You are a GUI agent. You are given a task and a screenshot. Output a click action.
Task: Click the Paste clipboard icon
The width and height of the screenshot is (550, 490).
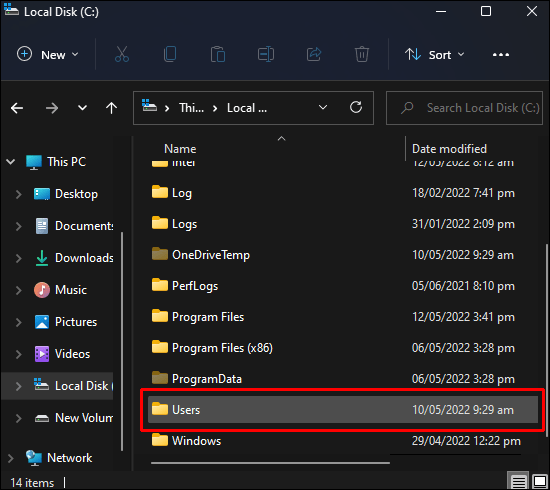pos(218,54)
